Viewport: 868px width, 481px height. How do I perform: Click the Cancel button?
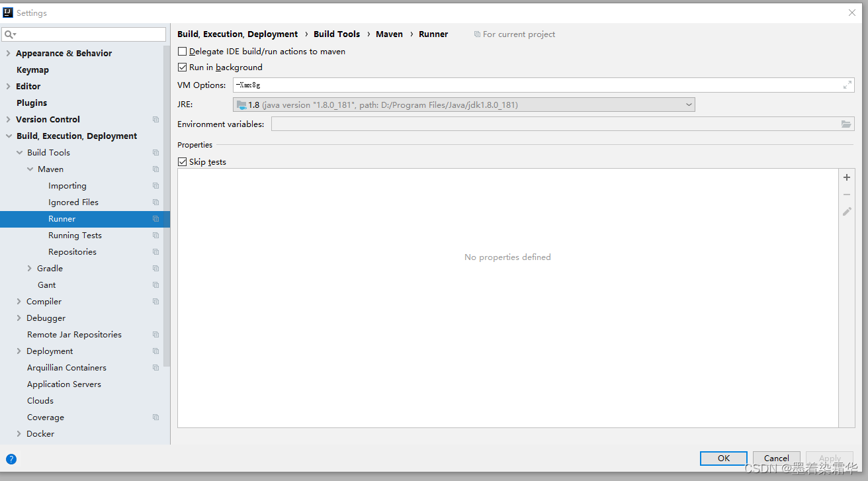point(776,458)
